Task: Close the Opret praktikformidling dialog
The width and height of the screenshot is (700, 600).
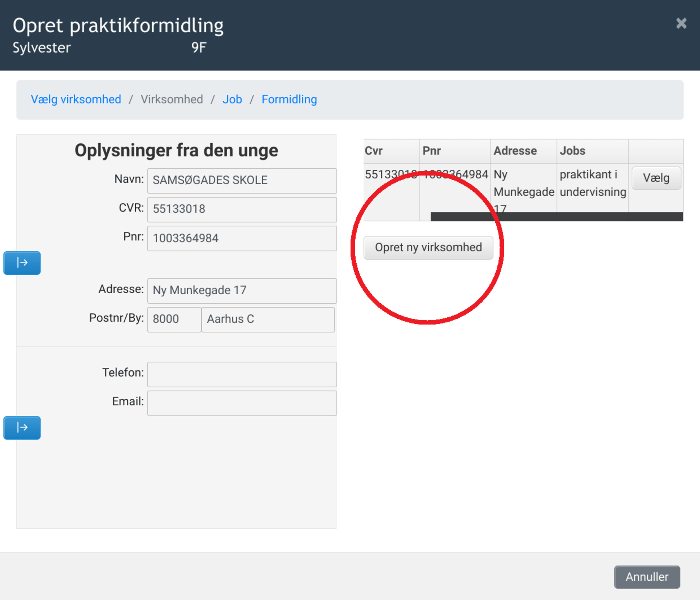Action: pyautogui.click(x=681, y=23)
